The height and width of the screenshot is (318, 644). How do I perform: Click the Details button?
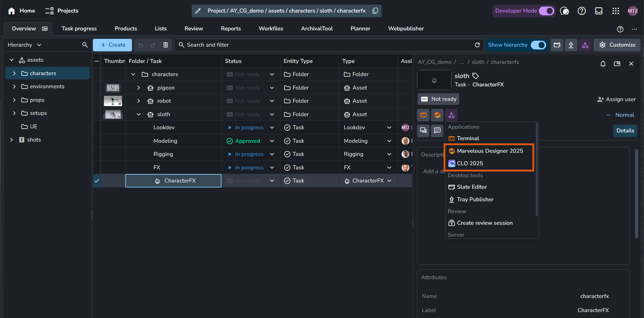tap(625, 131)
